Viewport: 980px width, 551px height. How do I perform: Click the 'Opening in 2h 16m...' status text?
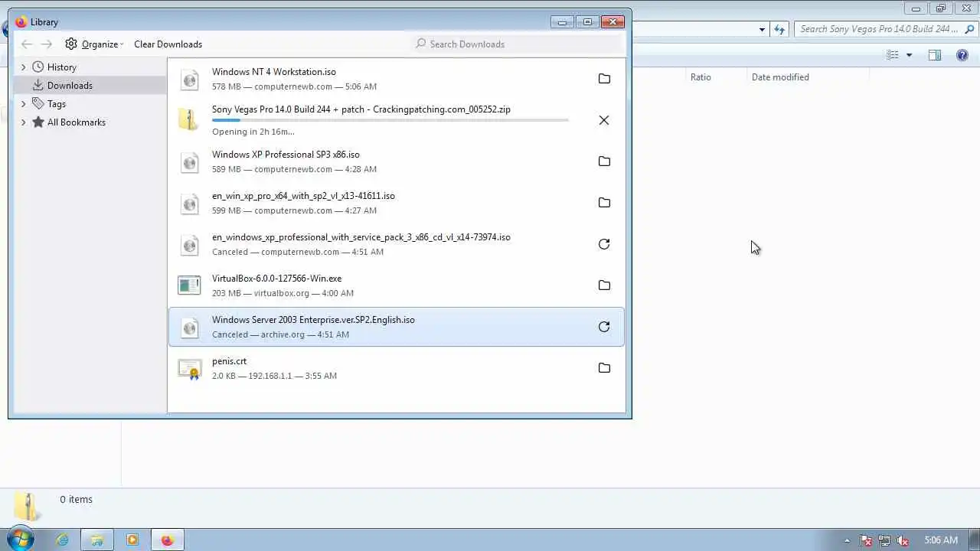(253, 132)
